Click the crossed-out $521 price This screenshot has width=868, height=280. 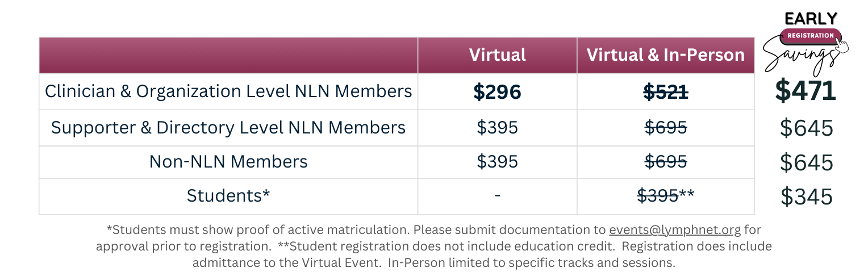[666, 92]
